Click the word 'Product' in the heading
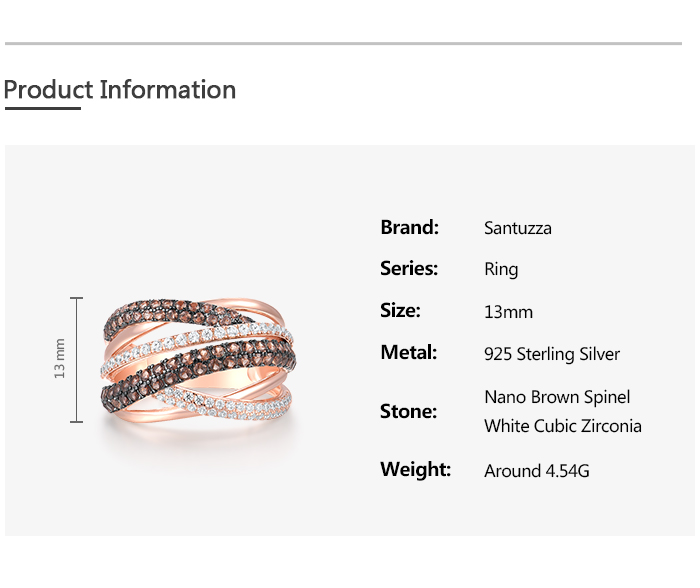Viewport: 700px width, 588px height. tap(48, 90)
